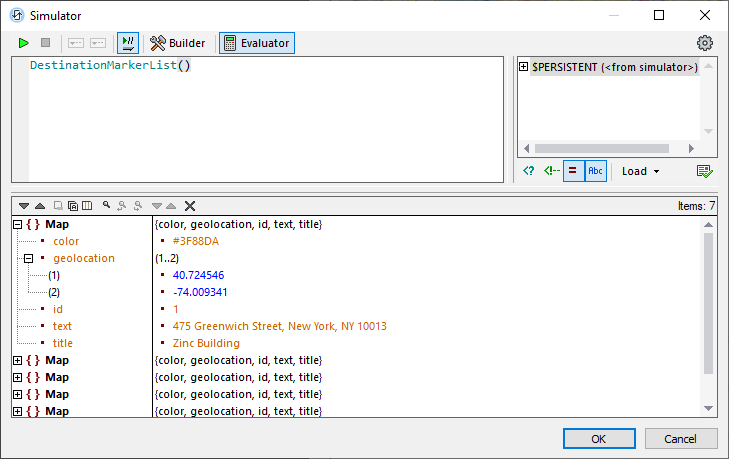Viewport: 729px width, 459px height.
Task: Click the collapse-all up arrow in results toolbar
Action: coord(40,206)
